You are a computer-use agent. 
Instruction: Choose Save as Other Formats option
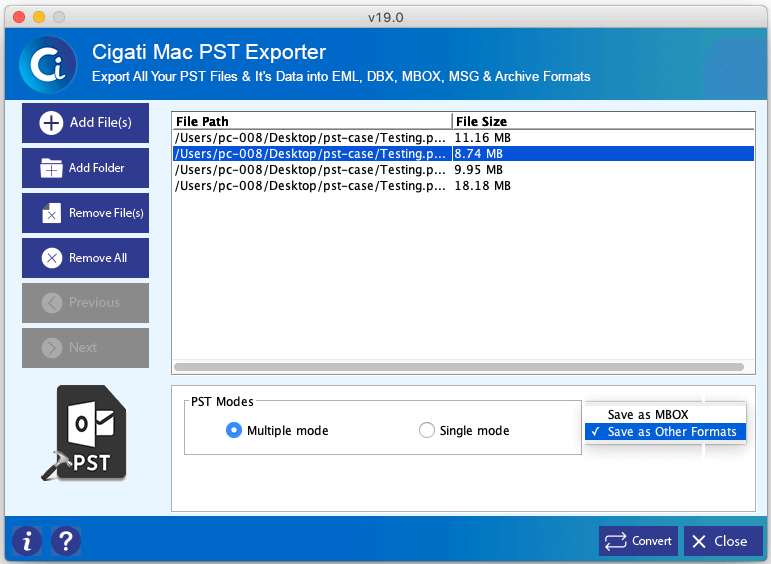point(665,432)
